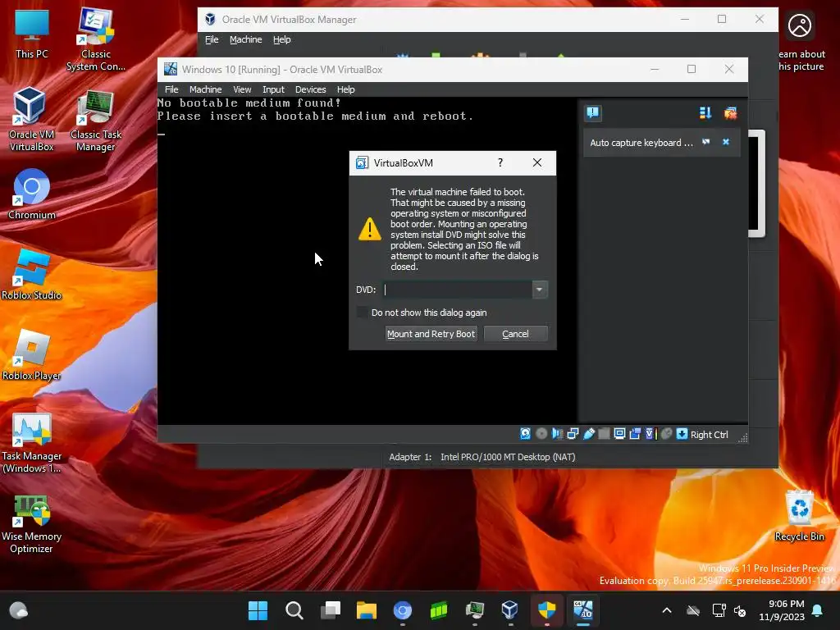
Task: Select Classic System Control desktop shortcut
Action: 95,39
